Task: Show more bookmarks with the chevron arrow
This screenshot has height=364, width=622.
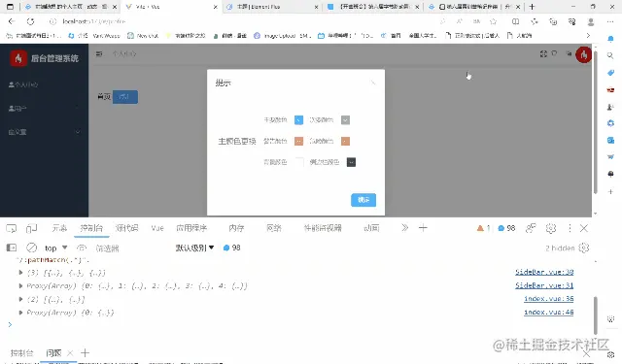Action: pyautogui.click(x=588, y=36)
